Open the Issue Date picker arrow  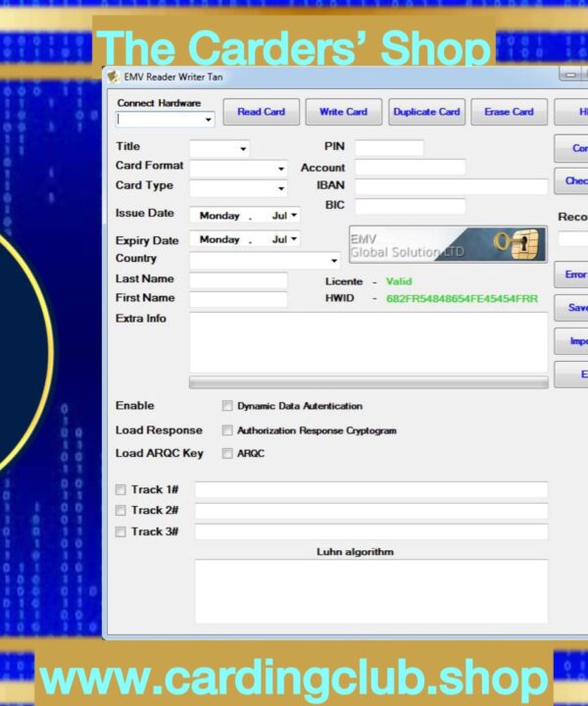(x=294, y=215)
